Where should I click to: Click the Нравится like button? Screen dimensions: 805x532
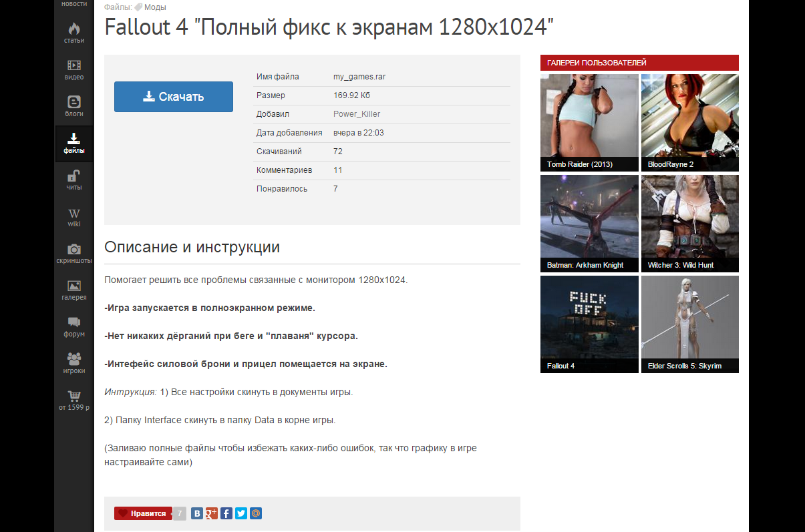pyautogui.click(x=143, y=513)
